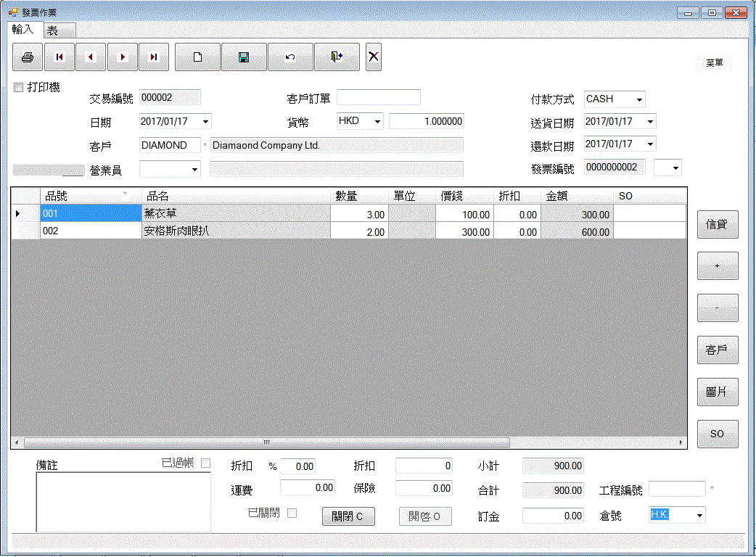756x557 pixels.
Task: Switch to the 輸入 tab
Action: pos(23,30)
